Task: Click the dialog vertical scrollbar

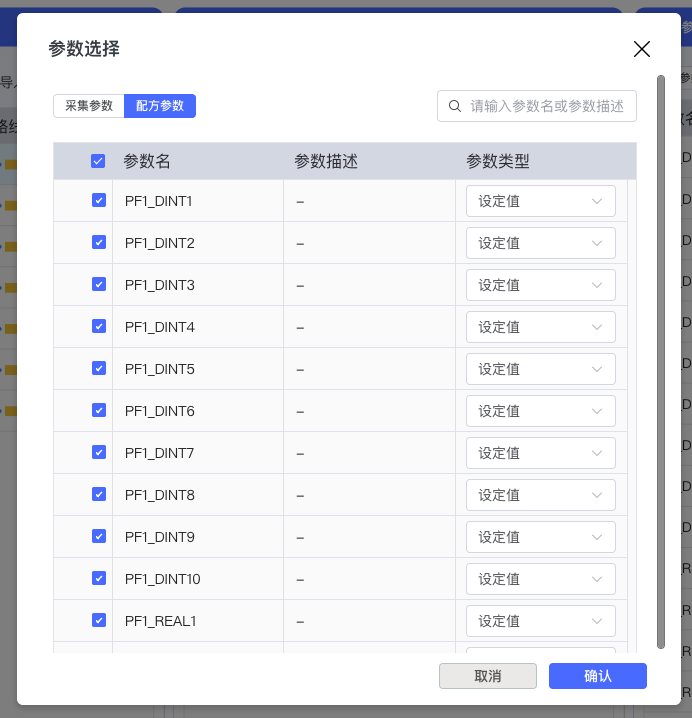Action: 660,360
